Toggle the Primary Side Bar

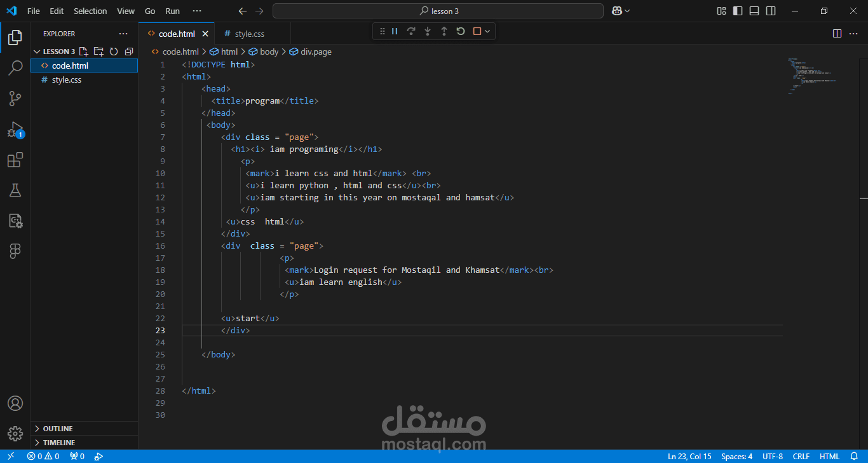(x=738, y=11)
